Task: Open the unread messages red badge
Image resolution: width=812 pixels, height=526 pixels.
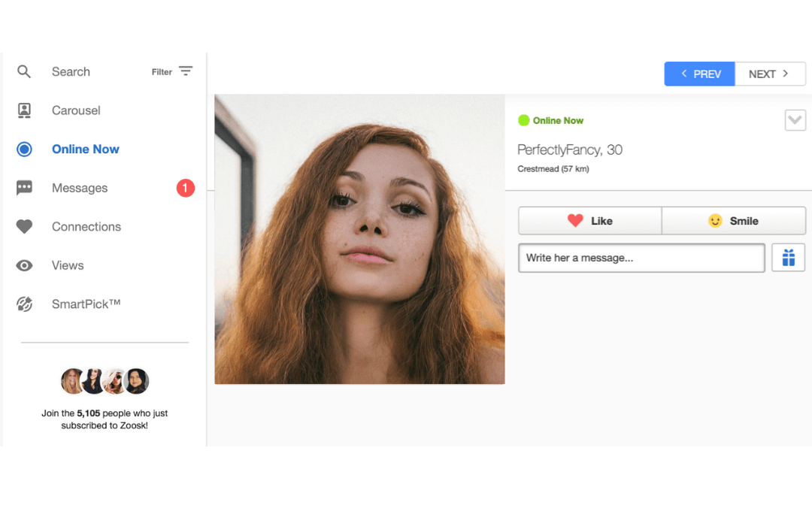Action: pyautogui.click(x=186, y=188)
